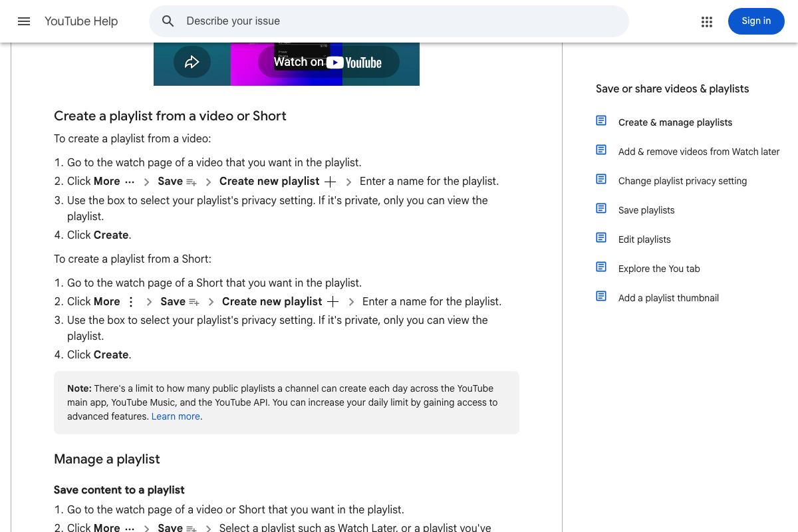Open the Add a playlist thumbnail article
Image resolution: width=798 pixels, height=532 pixels.
tap(668, 298)
